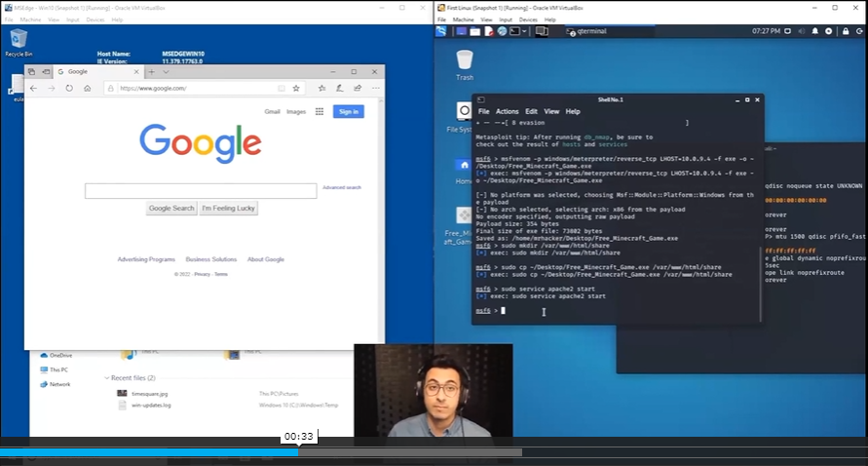This screenshot has width=868, height=466.
Task: Expand the Edge tab list chevron
Action: click(x=166, y=72)
